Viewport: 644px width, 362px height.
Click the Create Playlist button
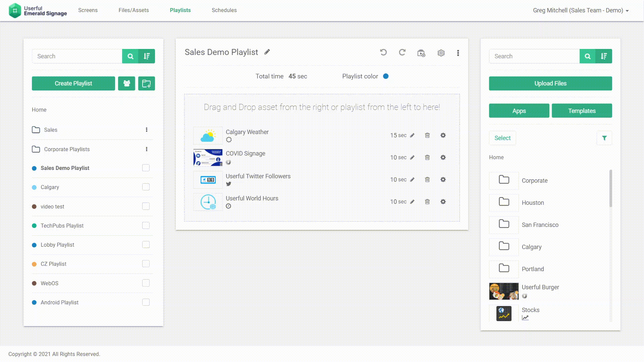point(73,83)
